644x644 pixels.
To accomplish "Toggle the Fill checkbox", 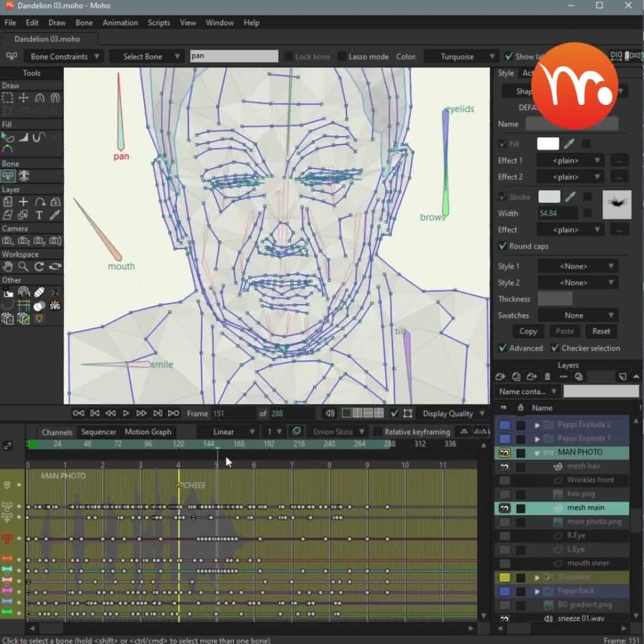I will click(x=502, y=144).
